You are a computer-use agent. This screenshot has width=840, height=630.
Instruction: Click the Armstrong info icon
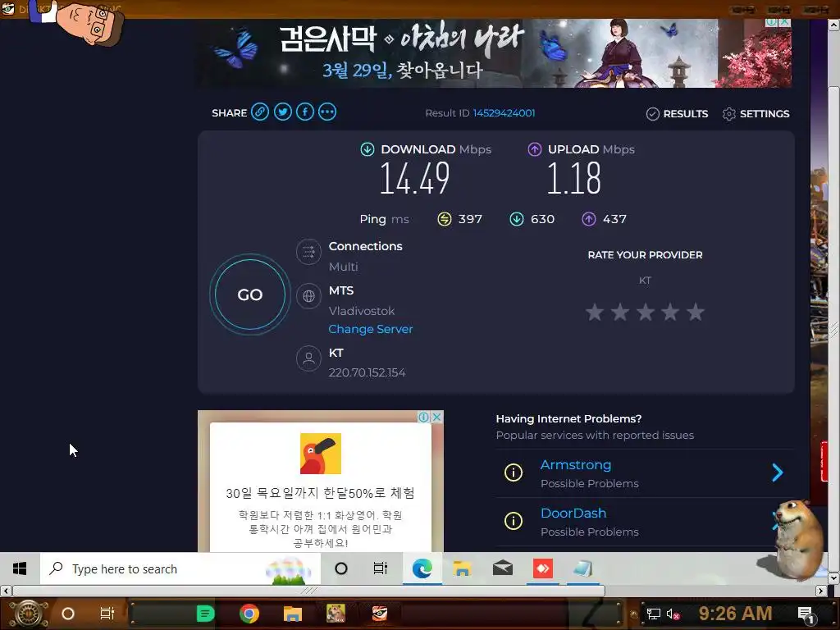pyautogui.click(x=514, y=472)
